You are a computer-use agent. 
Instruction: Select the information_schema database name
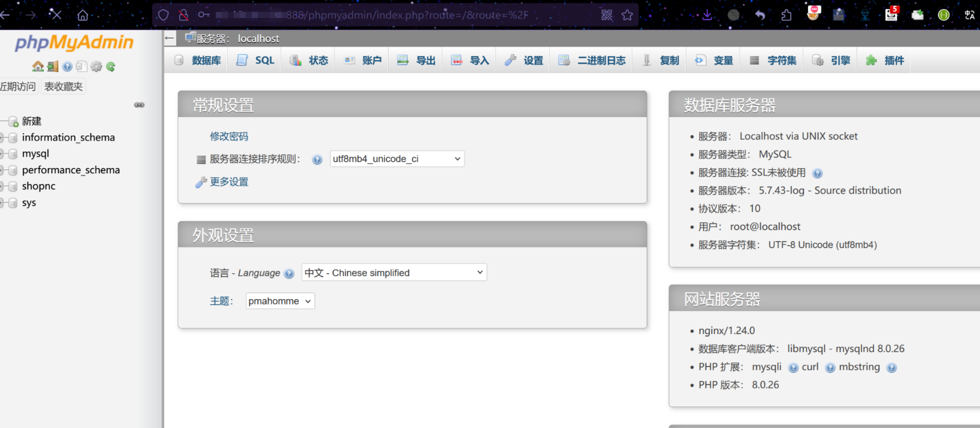point(68,137)
